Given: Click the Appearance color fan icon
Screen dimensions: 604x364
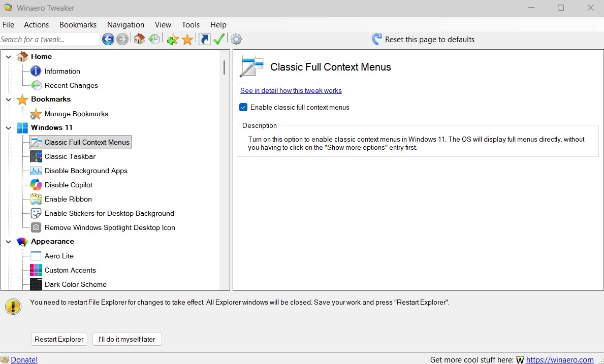Looking at the screenshot, I should pyautogui.click(x=22, y=242).
